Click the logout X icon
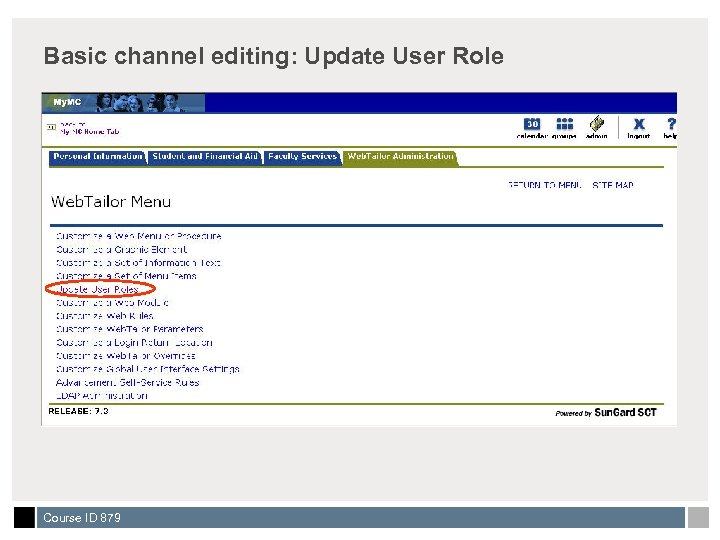720x540 pixels. 639,124
